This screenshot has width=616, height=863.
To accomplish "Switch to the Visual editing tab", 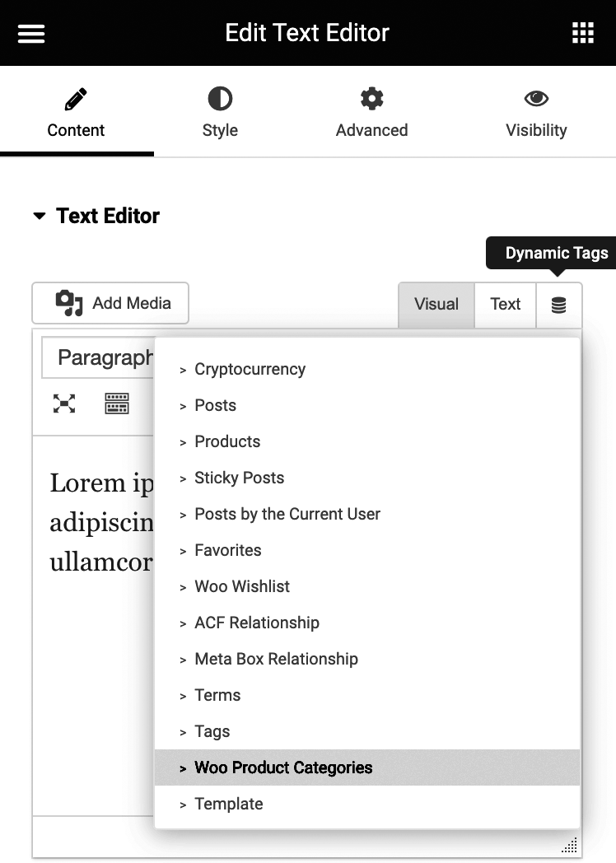I will (436, 304).
